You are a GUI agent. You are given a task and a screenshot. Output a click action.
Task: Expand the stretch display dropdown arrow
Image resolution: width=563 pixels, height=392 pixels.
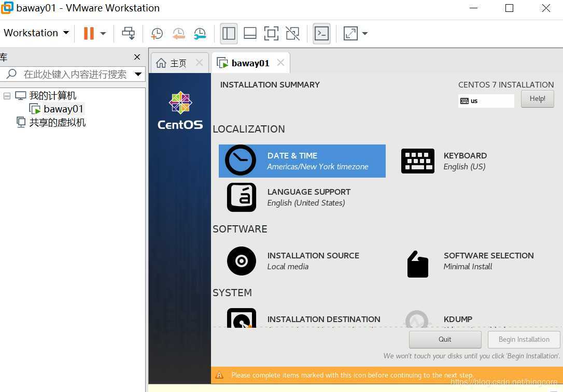point(365,34)
